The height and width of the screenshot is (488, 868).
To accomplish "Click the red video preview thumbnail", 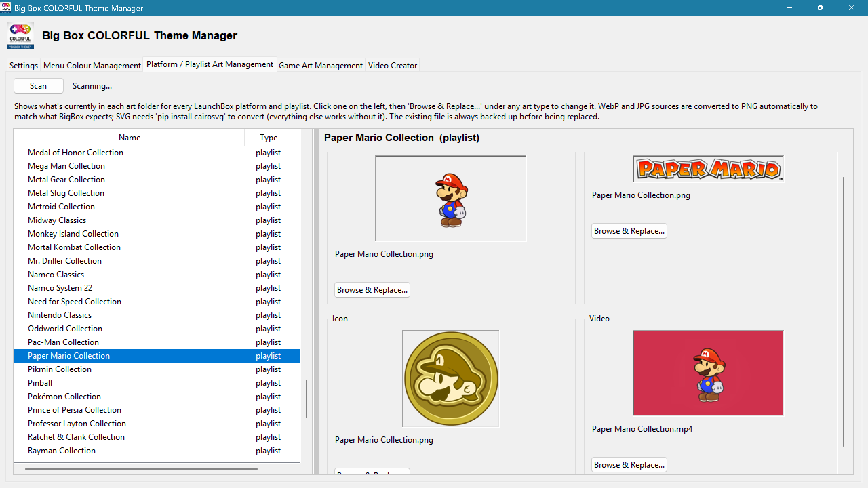I will pos(708,373).
